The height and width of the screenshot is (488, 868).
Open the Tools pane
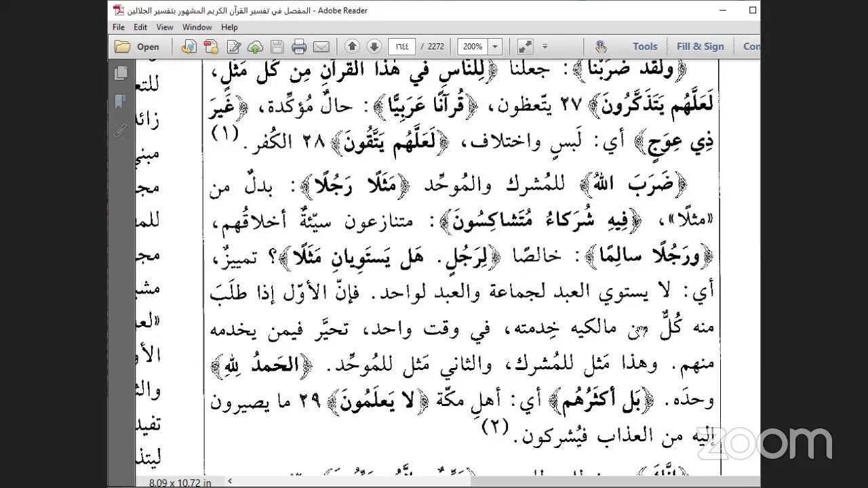pyautogui.click(x=645, y=47)
